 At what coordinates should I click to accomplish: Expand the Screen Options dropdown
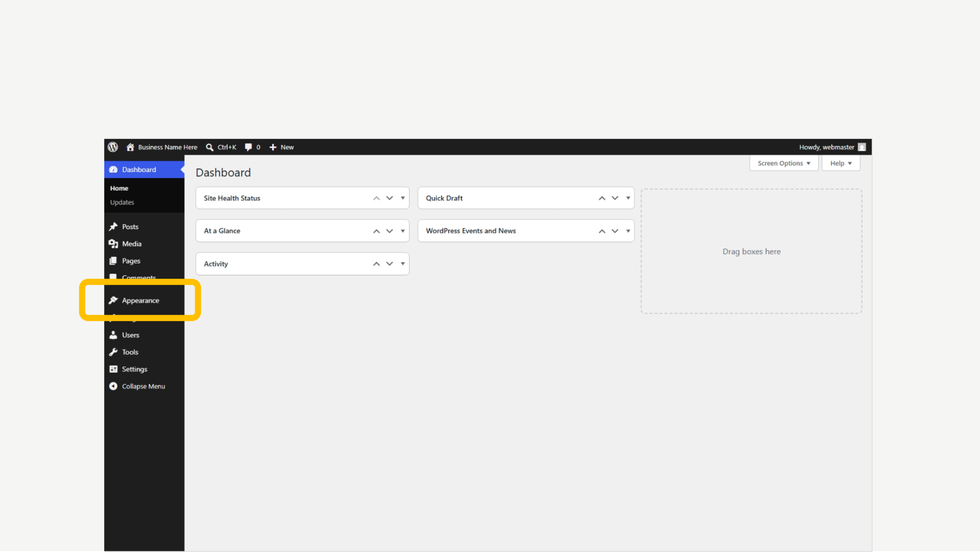coord(784,163)
